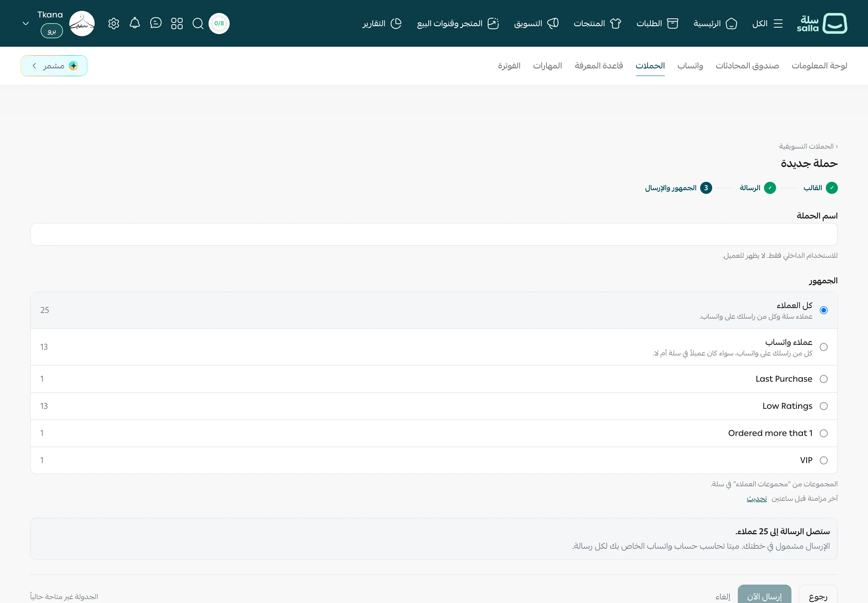Open الكل main menu item

click(767, 24)
